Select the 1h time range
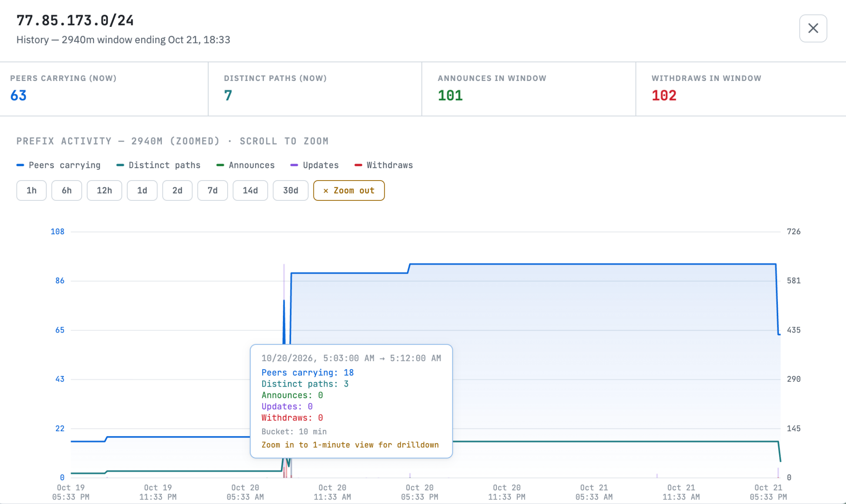 [x=31, y=190]
